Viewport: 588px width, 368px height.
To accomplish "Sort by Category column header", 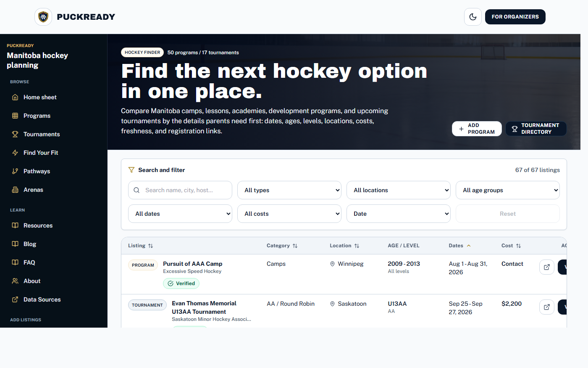I will [282, 246].
